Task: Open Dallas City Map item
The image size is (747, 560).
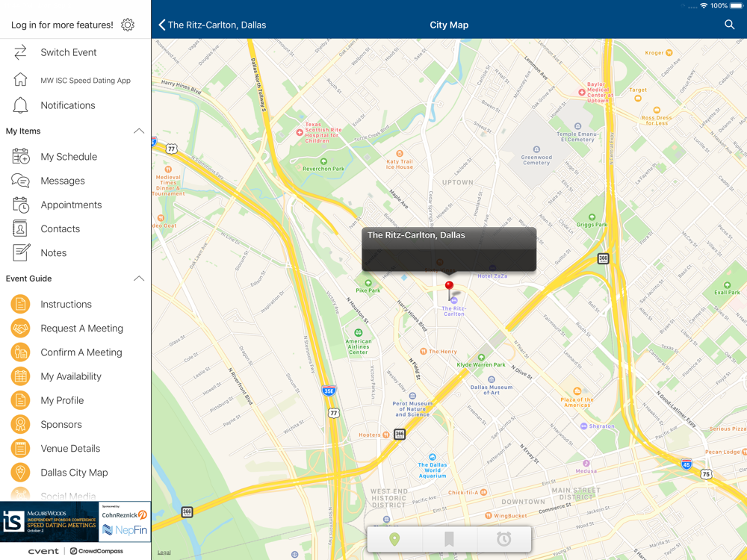Action: pyautogui.click(x=75, y=473)
